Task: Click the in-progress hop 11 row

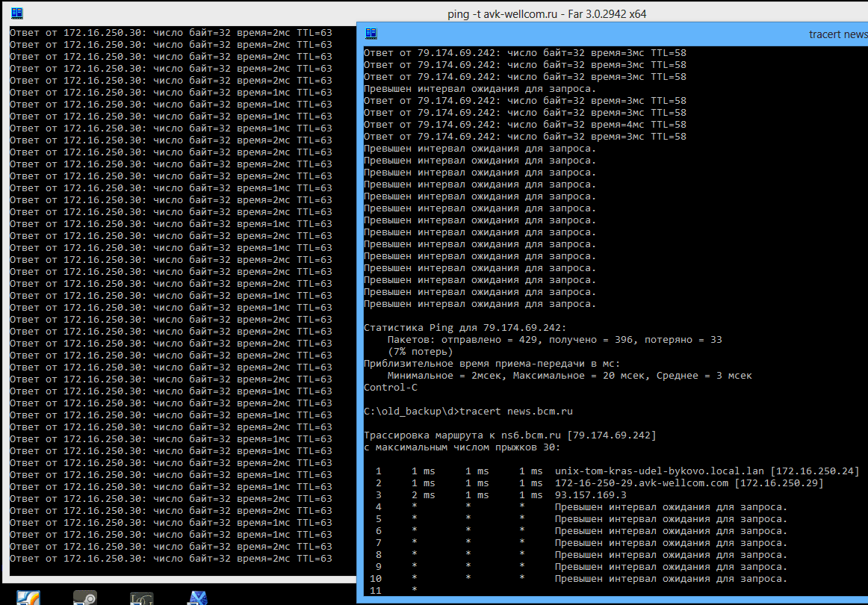Action: tap(394, 591)
